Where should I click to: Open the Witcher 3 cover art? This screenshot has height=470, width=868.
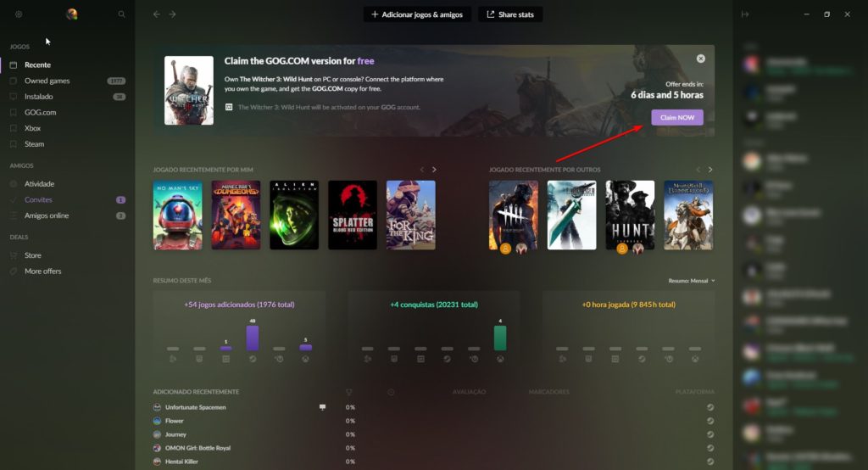click(189, 90)
